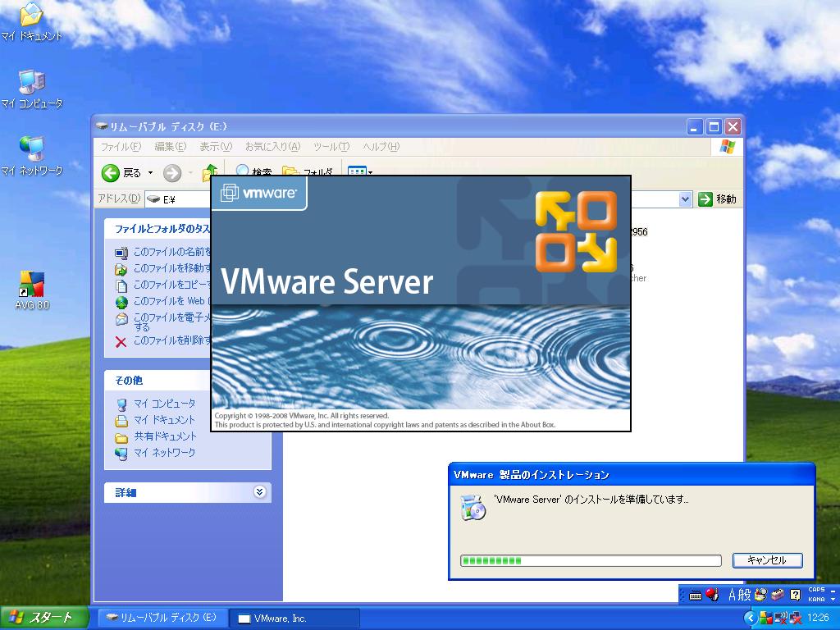Switch to VMware, Inc. taskbar button
Screen dimensions: 840x630
click(x=294, y=619)
